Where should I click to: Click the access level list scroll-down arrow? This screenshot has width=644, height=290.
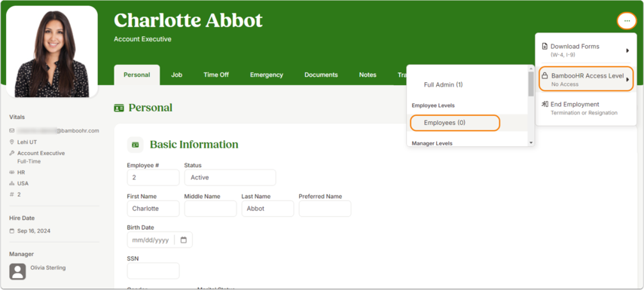click(x=531, y=142)
